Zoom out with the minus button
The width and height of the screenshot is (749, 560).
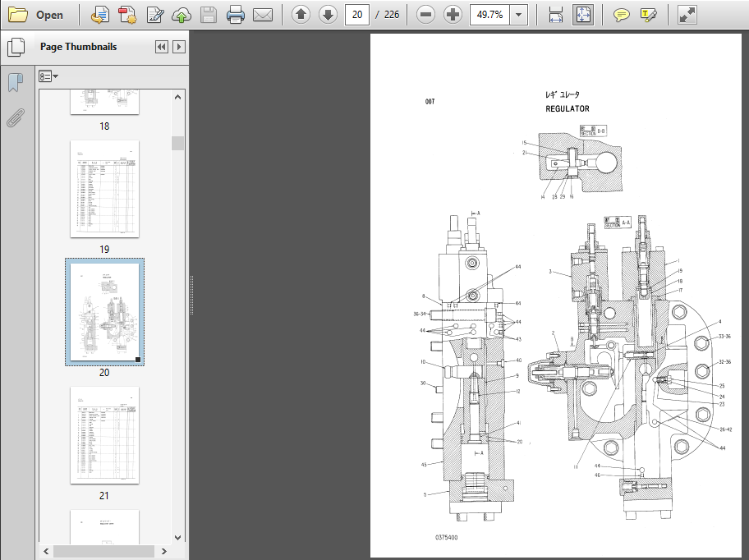click(x=425, y=15)
